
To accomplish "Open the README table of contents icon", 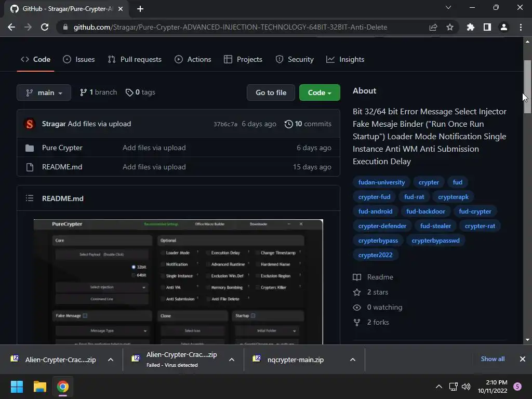I will (30, 198).
